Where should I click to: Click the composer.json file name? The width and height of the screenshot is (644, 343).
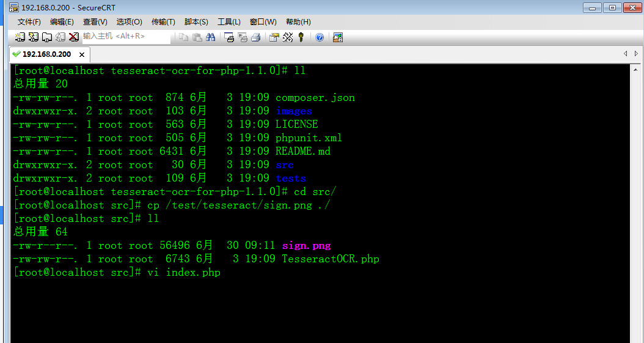[x=315, y=98]
